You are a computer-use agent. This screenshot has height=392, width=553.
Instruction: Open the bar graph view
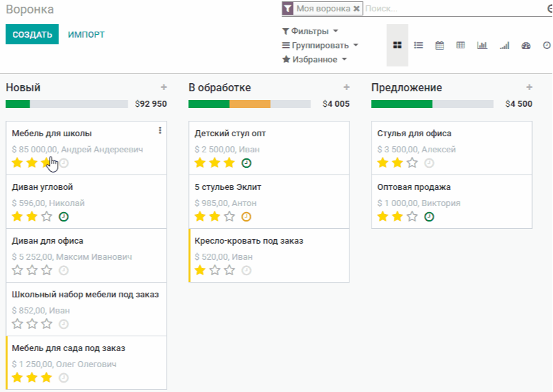click(482, 46)
